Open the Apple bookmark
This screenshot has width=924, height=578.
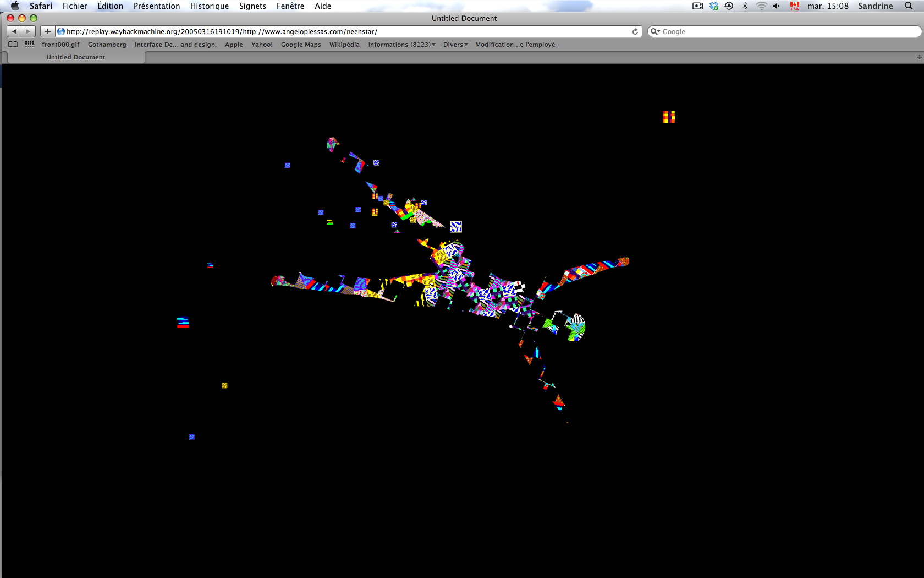click(234, 45)
